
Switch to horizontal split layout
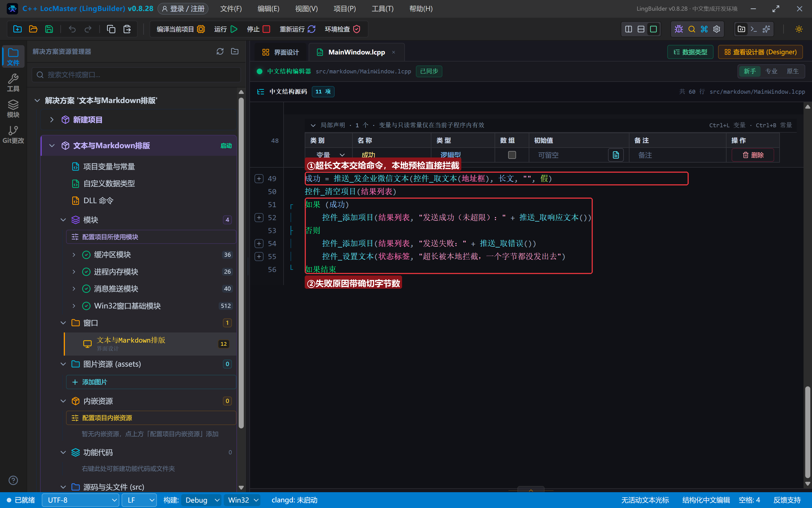click(641, 29)
